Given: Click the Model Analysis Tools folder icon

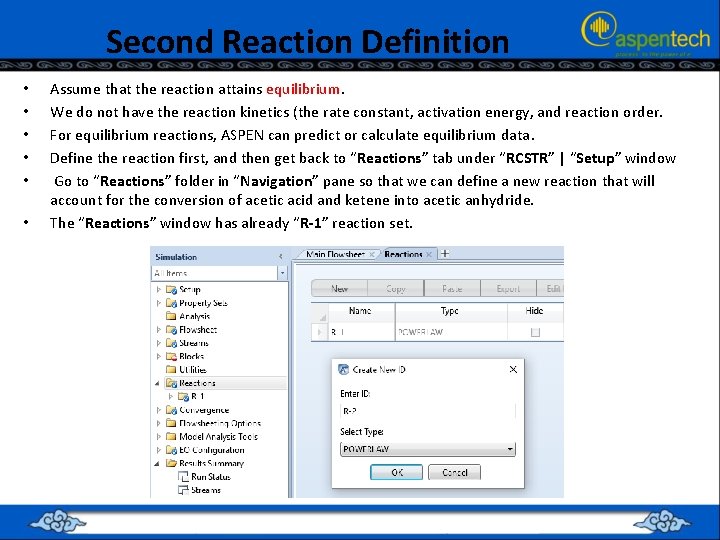Looking at the screenshot, I should coord(171,436).
